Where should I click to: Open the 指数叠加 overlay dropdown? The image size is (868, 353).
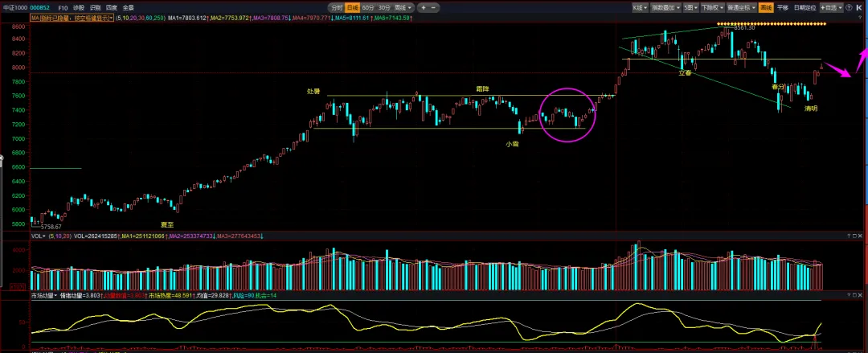[665, 8]
